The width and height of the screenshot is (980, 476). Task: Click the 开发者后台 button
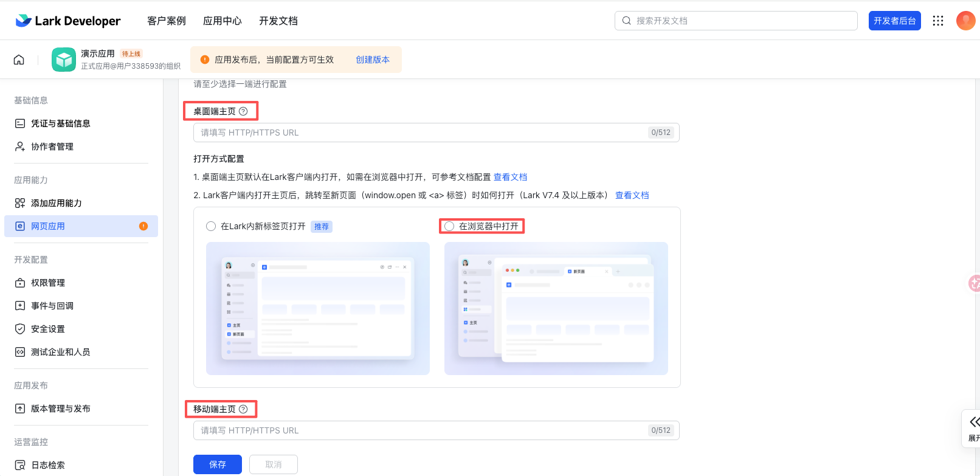click(894, 21)
